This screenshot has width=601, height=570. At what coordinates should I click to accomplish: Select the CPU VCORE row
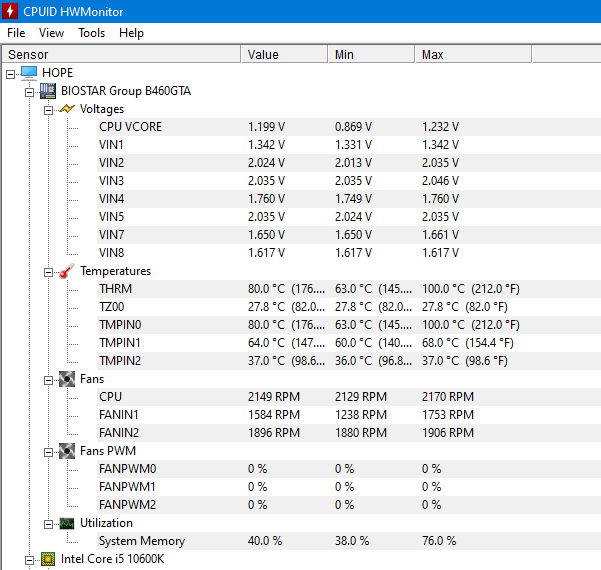coord(349,127)
